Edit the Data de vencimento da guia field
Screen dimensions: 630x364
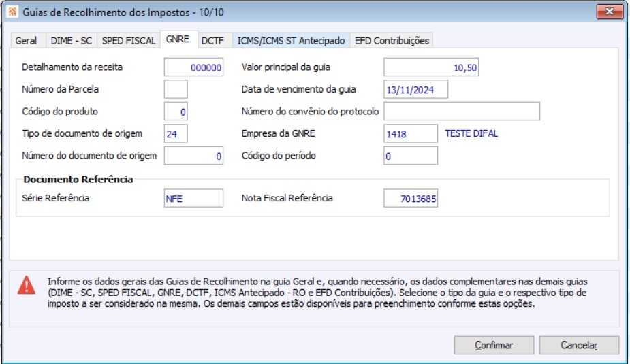click(416, 89)
